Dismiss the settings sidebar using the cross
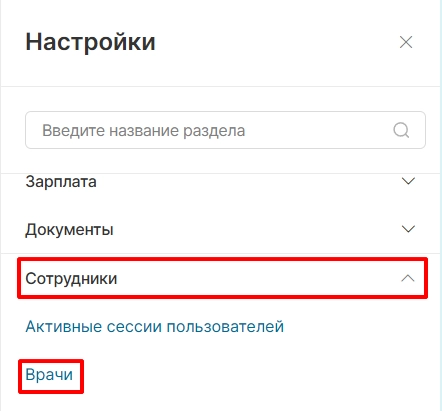The height and width of the screenshot is (411, 442). pos(406,42)
